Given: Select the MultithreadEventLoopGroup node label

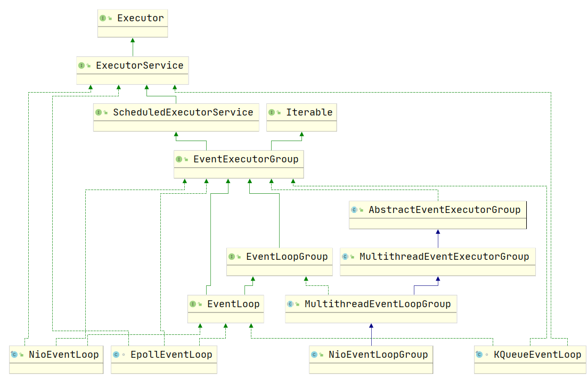Looking at the screenshot, I should [378, 304].
